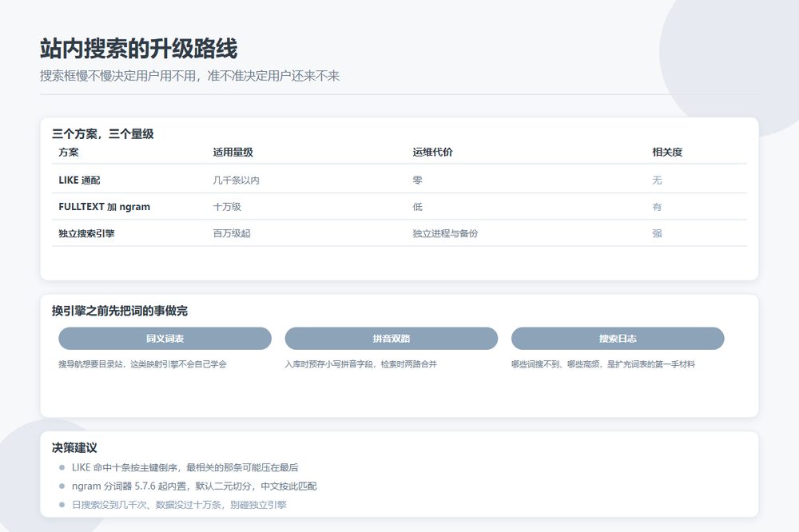
Task: Click the 适用量级 column header
Action: click(233, 152)
